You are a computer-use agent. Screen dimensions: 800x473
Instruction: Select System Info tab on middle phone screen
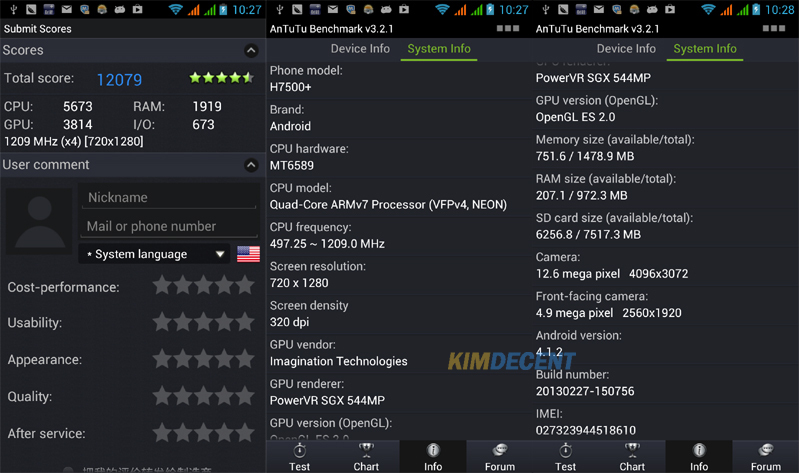click(439, 48)
